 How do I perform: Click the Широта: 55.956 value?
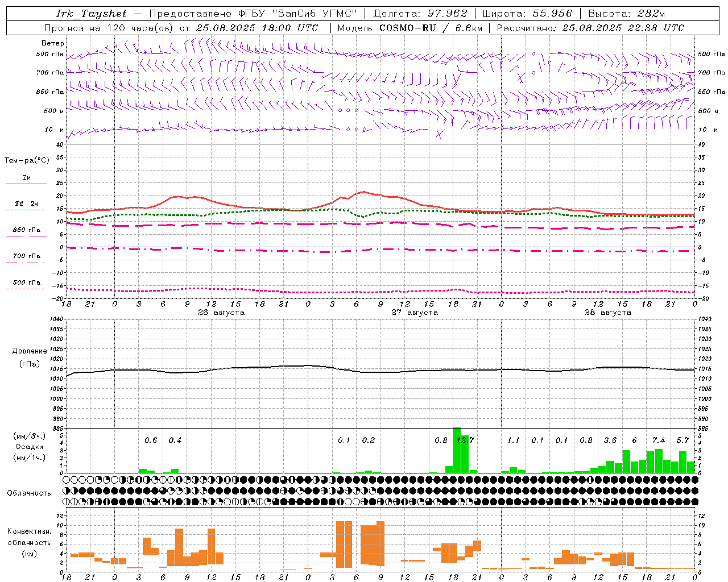pos(527,14)
